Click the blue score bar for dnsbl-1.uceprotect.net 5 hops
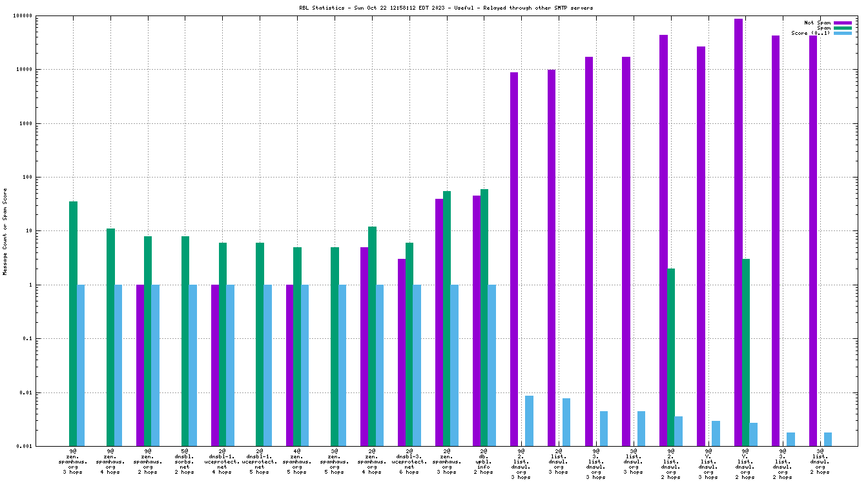Screen dimensions: 868x488 coord(267,365)
